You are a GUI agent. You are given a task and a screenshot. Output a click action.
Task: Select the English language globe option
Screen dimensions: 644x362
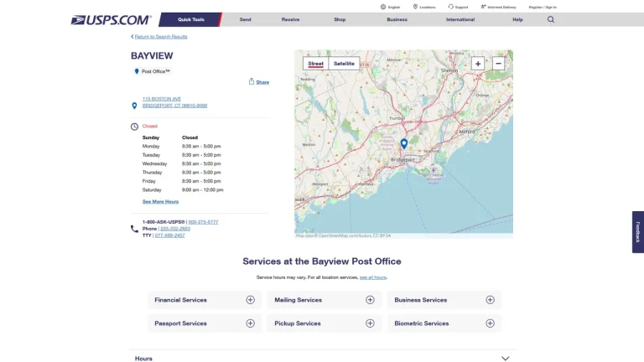coord(390,7)
